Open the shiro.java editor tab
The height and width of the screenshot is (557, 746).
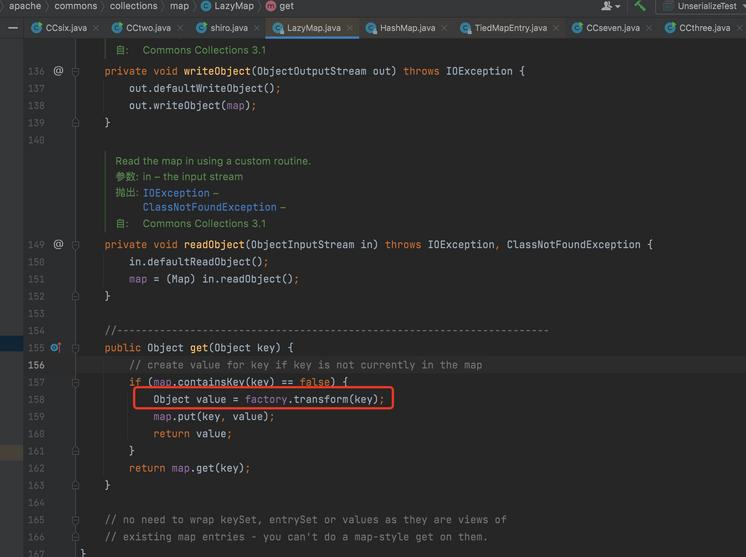222,28
